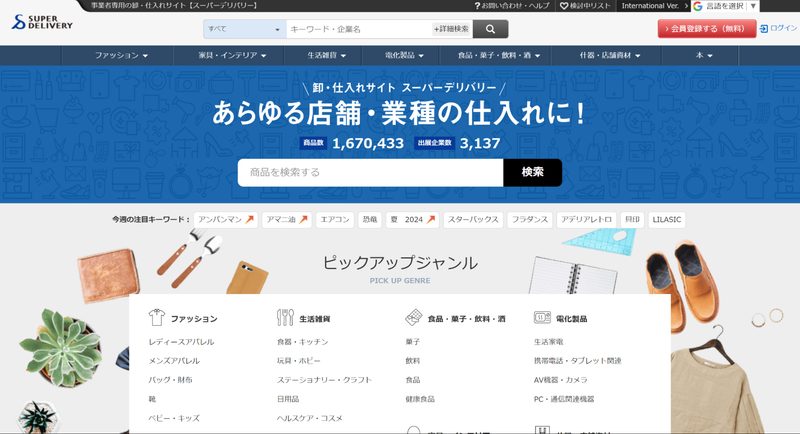Click the heart icon for 検討中リスト
The width and height of the screenshot is (800, 434).
564,6
